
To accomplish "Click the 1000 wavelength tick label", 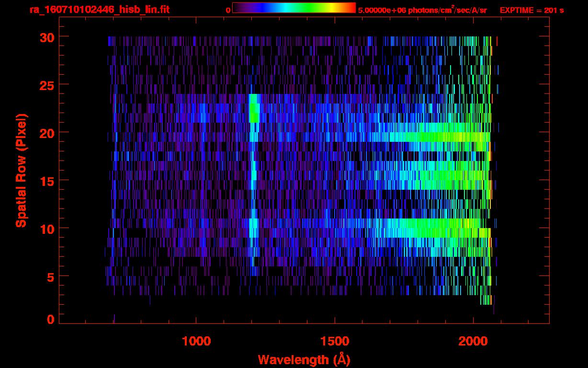I will (196, 341).
